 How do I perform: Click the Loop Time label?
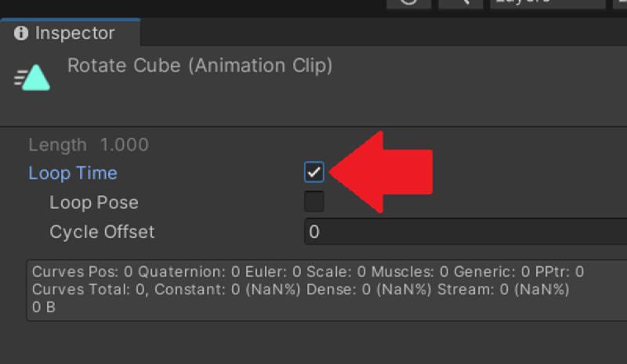tap(73, 173)
